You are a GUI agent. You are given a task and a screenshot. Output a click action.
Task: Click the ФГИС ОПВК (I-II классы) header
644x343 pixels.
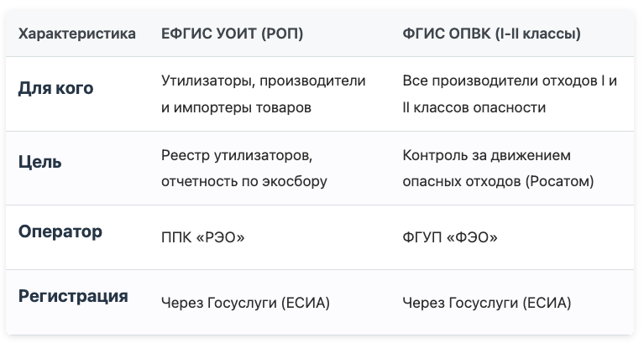tap(492, 34)
